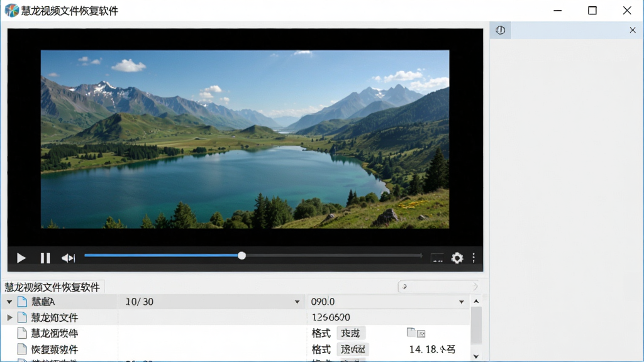This screenshot has height=362, width=644.
Task: Click the arrow at the search field's right end
Action: 475,286
